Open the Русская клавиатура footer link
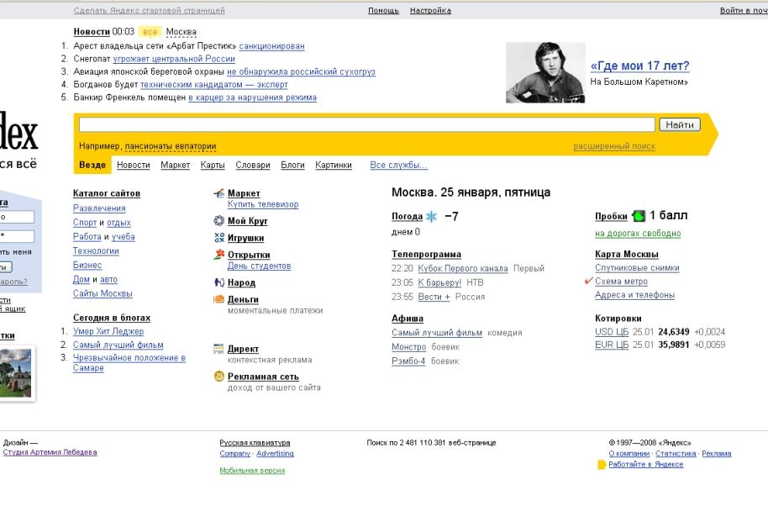Screen dimensions: 768x532 tap(255, 443)
